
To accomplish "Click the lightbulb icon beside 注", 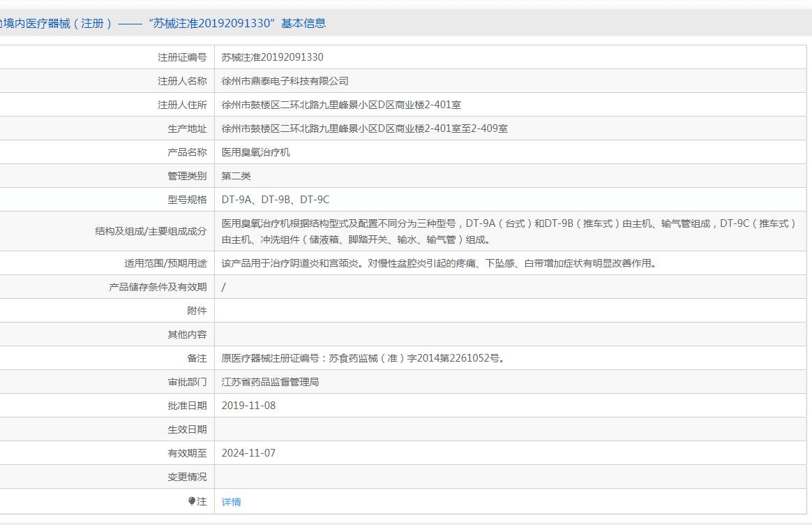I will 192,501.
